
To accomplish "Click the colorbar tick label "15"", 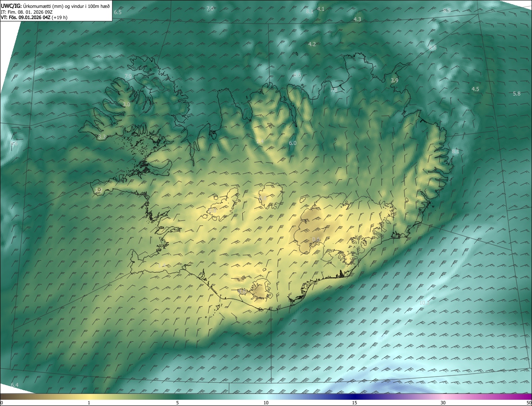I will click(355, 403).
